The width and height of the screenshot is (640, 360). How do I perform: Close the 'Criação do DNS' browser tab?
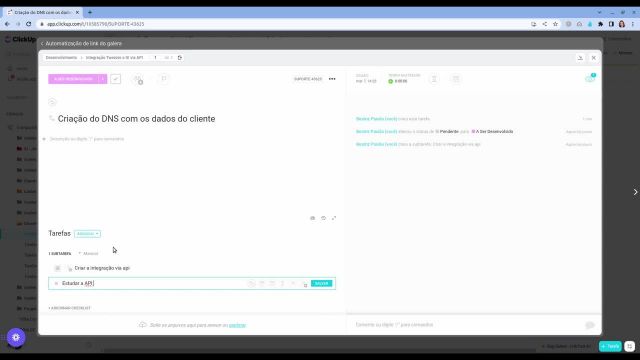(77, 12)
